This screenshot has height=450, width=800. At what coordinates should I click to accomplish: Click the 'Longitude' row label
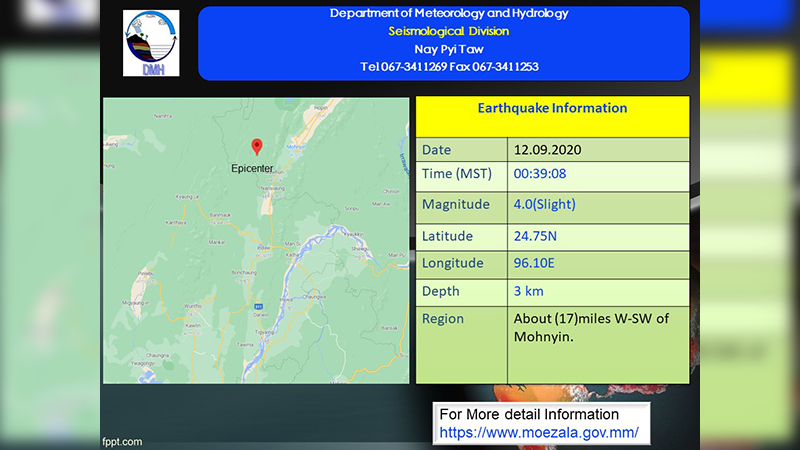453,263
